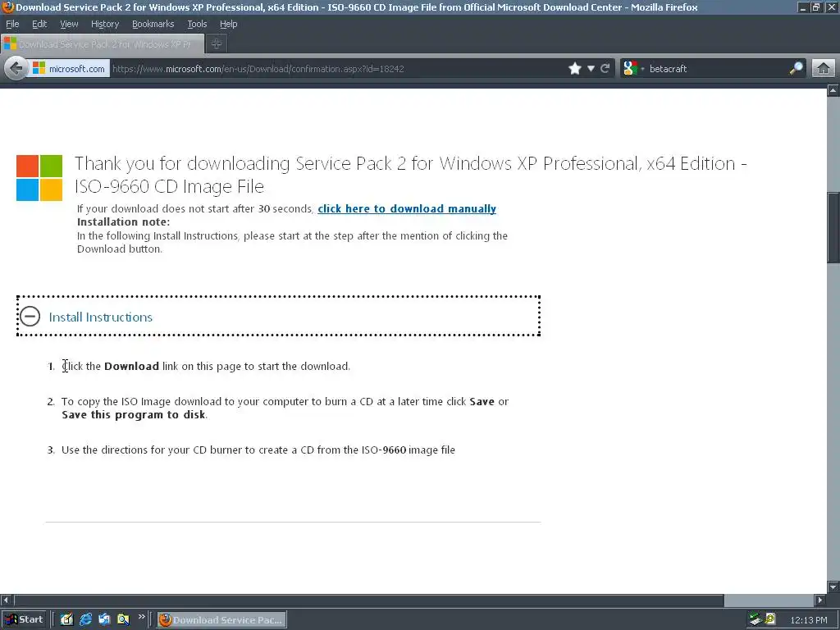840x630 pixels.
Task: Go to the Firefox home page icon
Action: (824, 69)
